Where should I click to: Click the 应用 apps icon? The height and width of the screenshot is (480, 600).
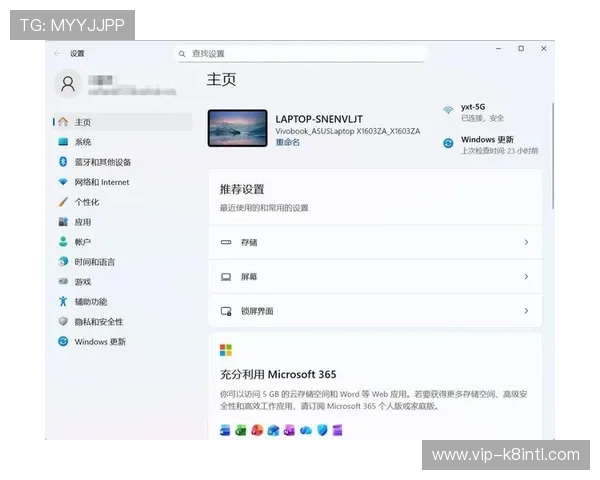63,222
